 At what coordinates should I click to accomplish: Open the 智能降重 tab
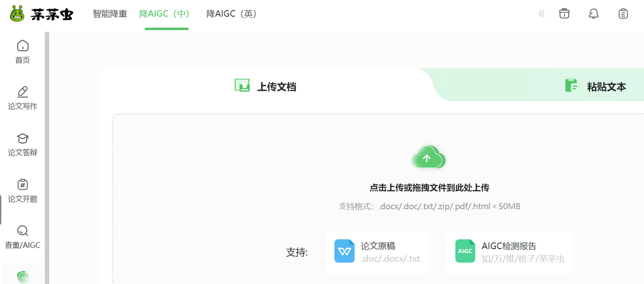pos(110,14)
